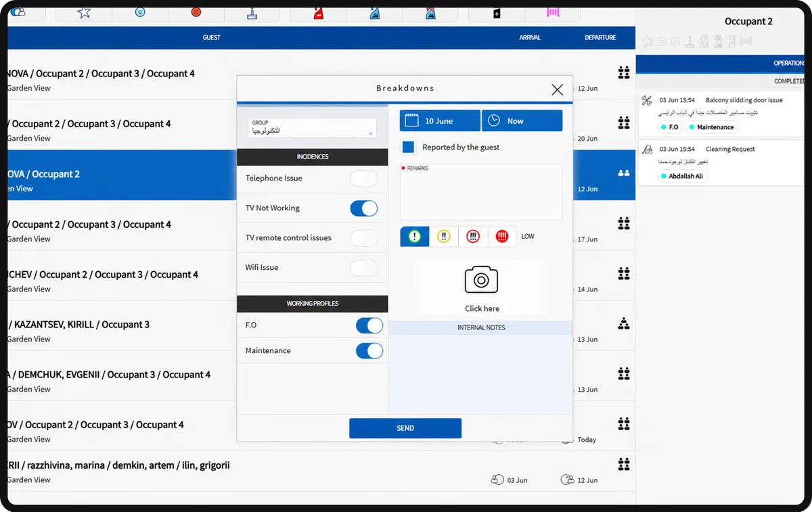Select razzhivina, marina / demkin, artem row

[321, 472]
